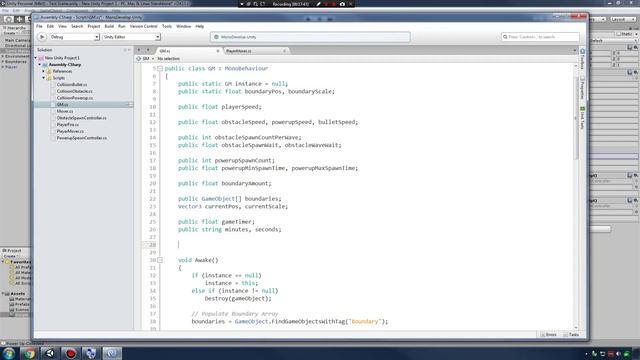
Task: Select GM.cs in the solution tree
Action: 83,104
